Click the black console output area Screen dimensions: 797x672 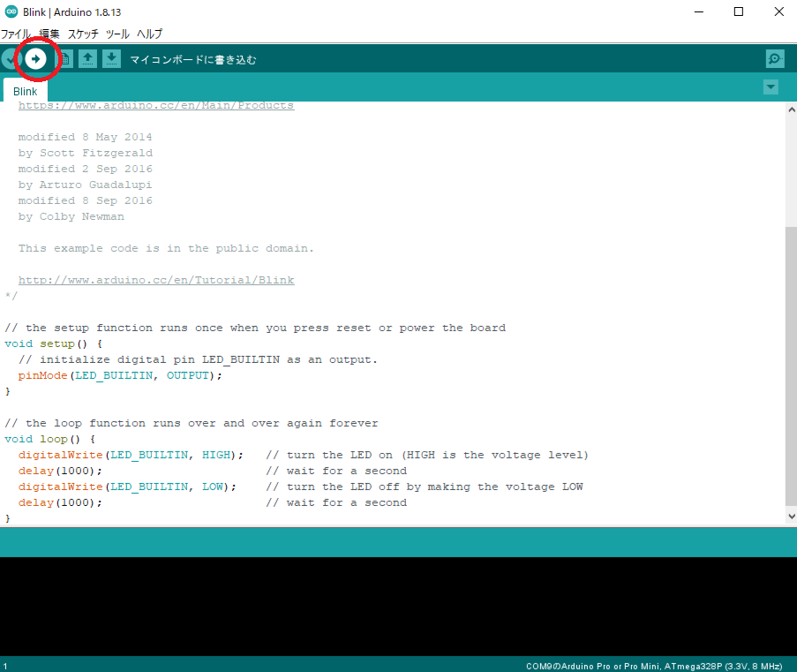tap(399, 607)
